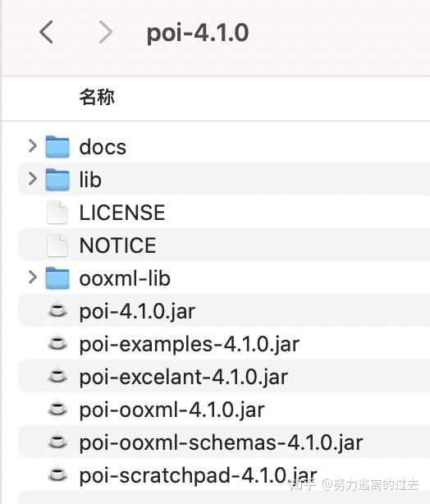Image resolution: width=430 pixels, height=504 pixels.
Task: Go forward with the right arrow
Action: [106, 32]
